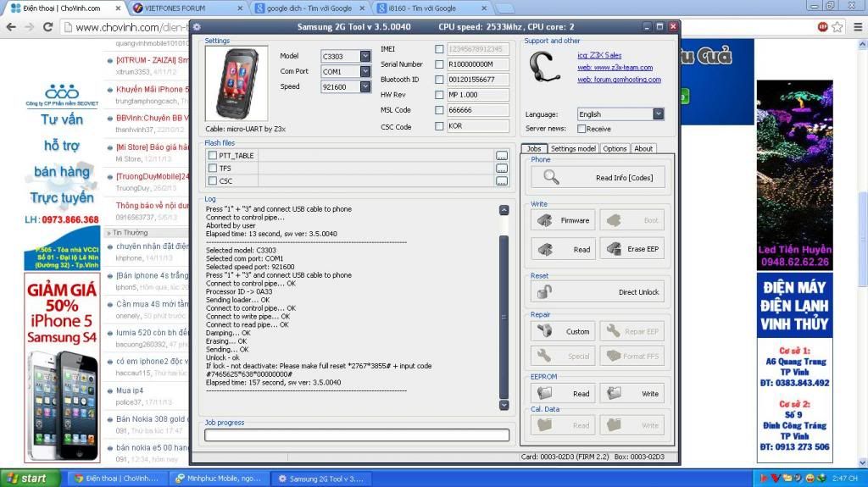
Task: Switch to the Jobs tab
Action: pos(534,148)
